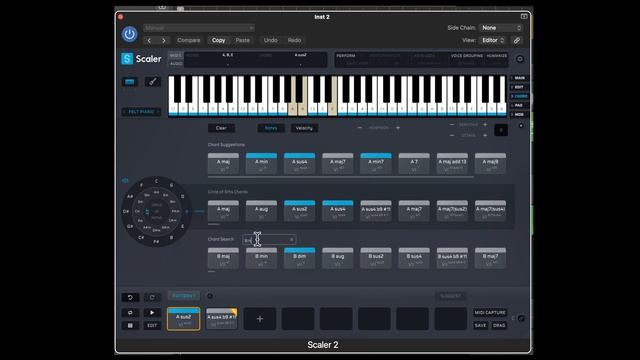Go to the previous preset arrow
This screenshot has width=640, height=360.
149,40
